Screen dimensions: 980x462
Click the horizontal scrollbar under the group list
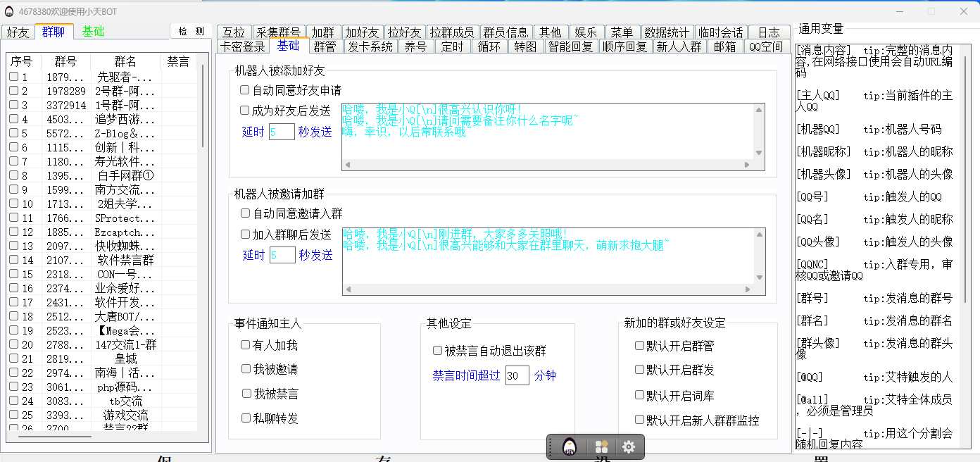55,437
